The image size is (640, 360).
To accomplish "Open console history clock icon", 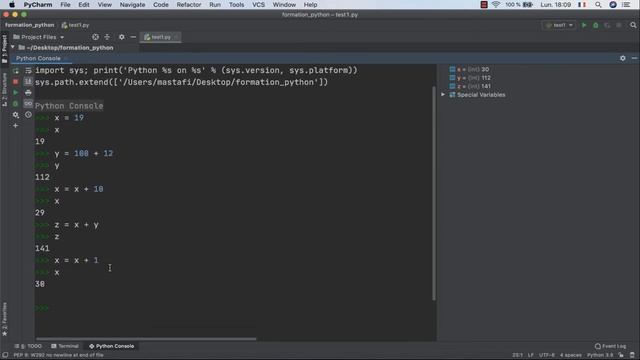I will (x=28, y=115).
